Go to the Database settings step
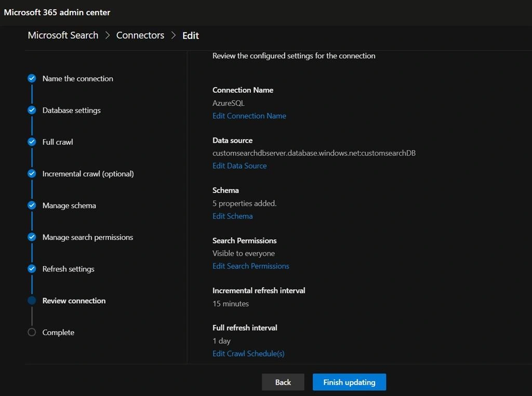This screenshot has width=532, height=396. click(x=72, y=111)
